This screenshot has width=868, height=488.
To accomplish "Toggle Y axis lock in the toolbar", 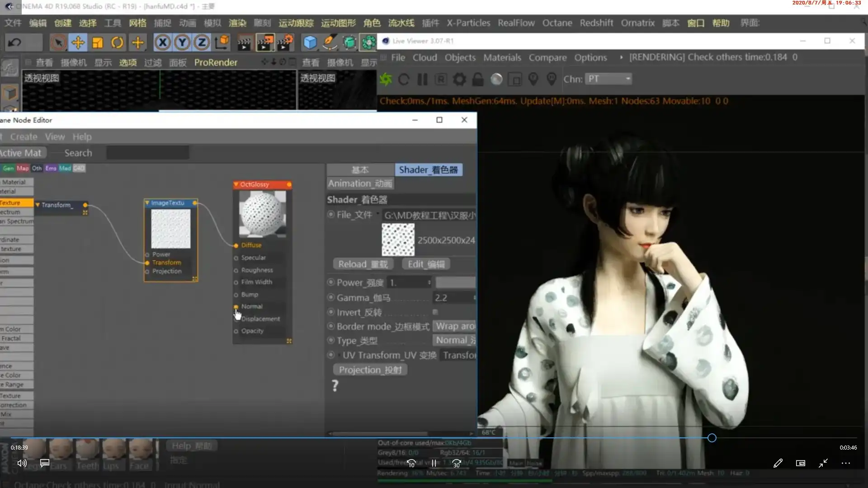I will [x=182, y=42].
